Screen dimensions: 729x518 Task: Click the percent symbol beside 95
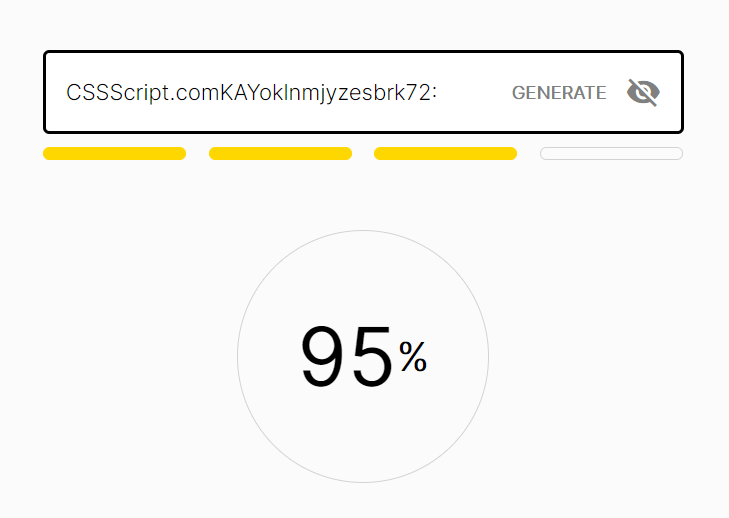(x=413, y=357)
